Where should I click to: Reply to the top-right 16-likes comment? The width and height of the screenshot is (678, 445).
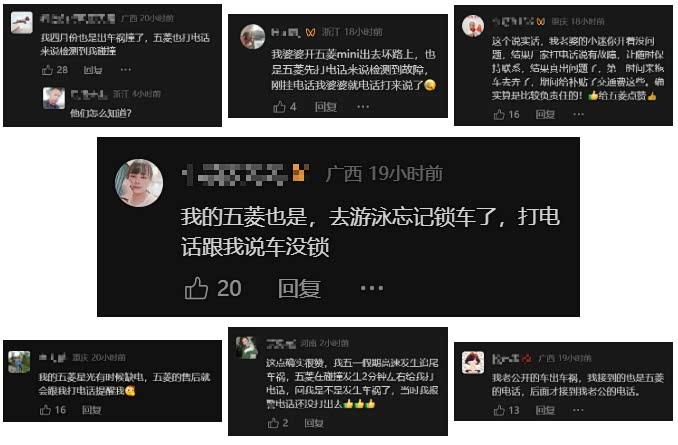[x=545, y=115]
